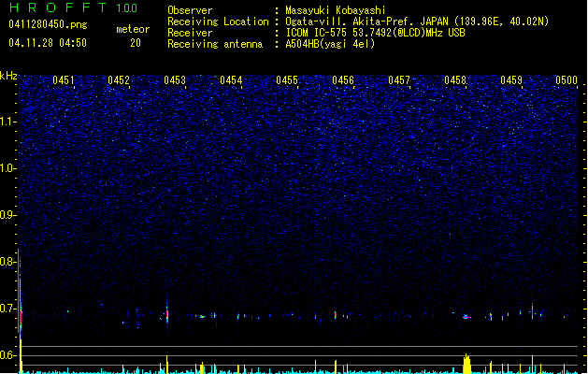Click the 0452 time marker
The width and height of the screenshot is (588, 374).
[119, 80]
